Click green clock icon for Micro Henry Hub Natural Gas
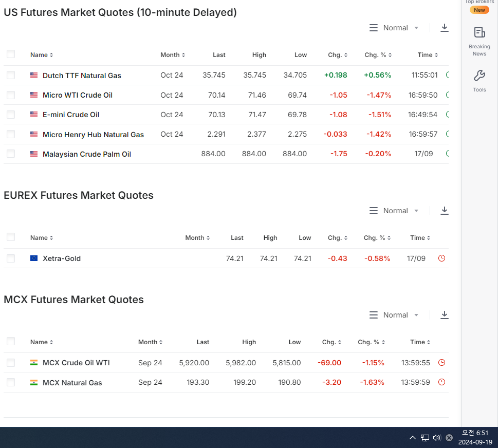The width and height of the screenshot is (498, 448). [x=447, y=134]
